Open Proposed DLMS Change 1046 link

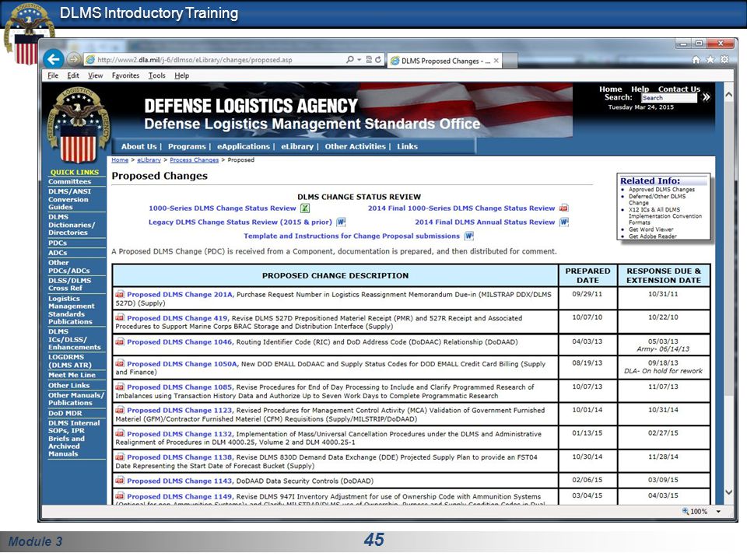pos(180,342)
